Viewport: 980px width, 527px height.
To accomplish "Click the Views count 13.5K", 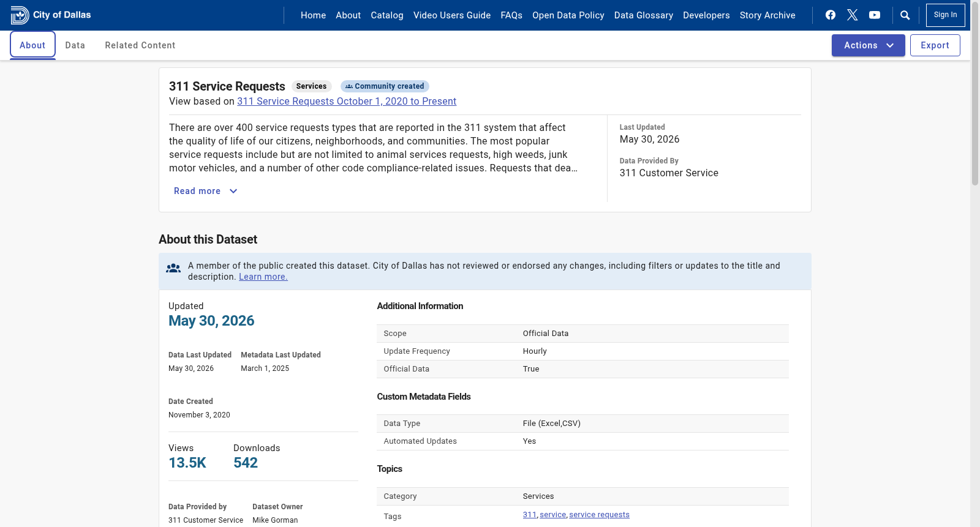I will tap(187, 463).
